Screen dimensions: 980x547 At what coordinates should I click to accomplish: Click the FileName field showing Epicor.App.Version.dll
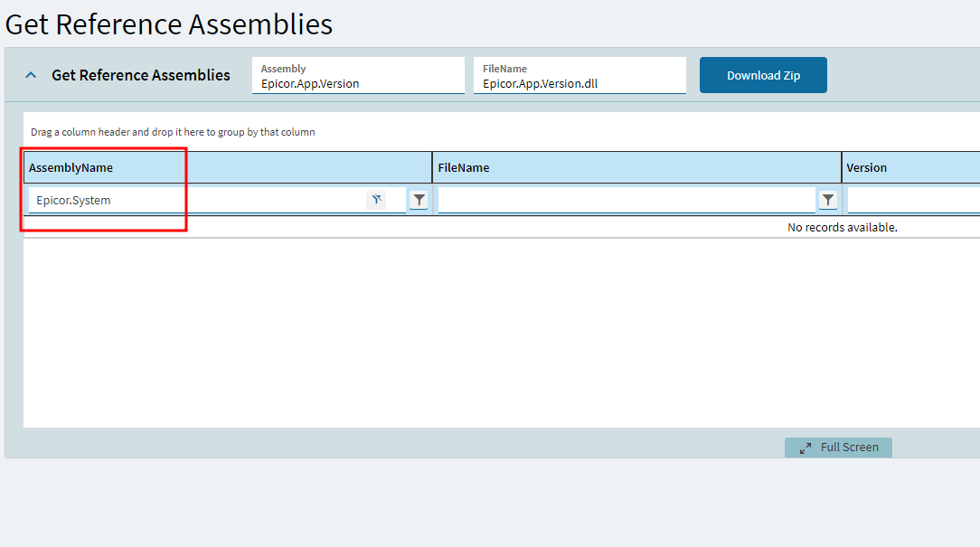tap(580, 76)
